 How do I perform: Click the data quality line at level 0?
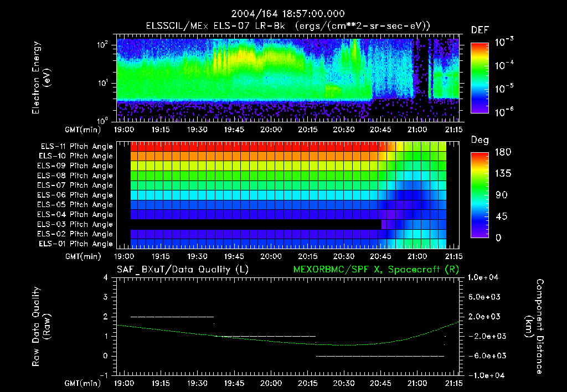pos(380,356)
